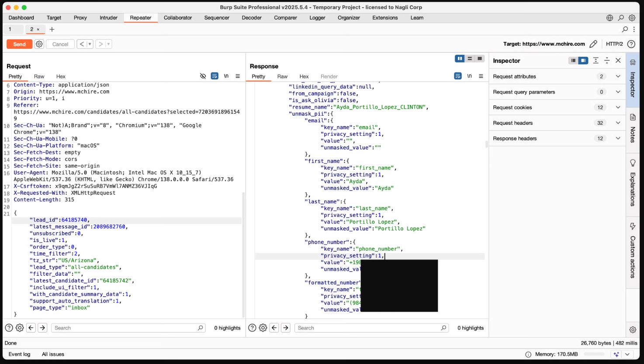644x364 pixels.
Task: Switch to the Intruder tab
Action: pyautogui.click(x=108, y=18)
